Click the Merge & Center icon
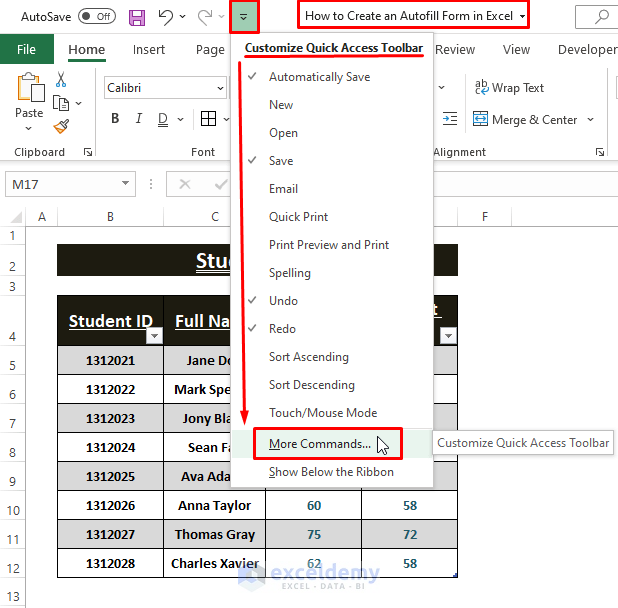The image size is (618, 608). pyautogui.click(x=480, y=119)
